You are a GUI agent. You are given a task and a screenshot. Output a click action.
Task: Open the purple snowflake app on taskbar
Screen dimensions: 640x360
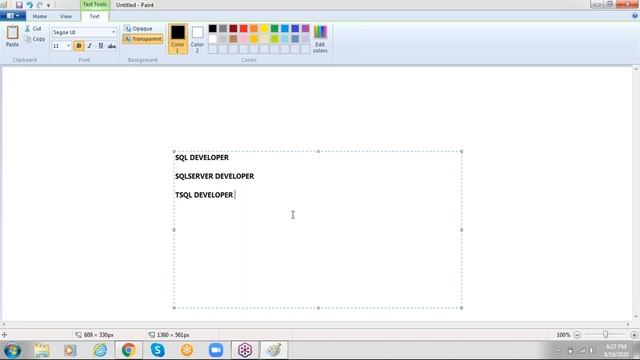point(245,350)
